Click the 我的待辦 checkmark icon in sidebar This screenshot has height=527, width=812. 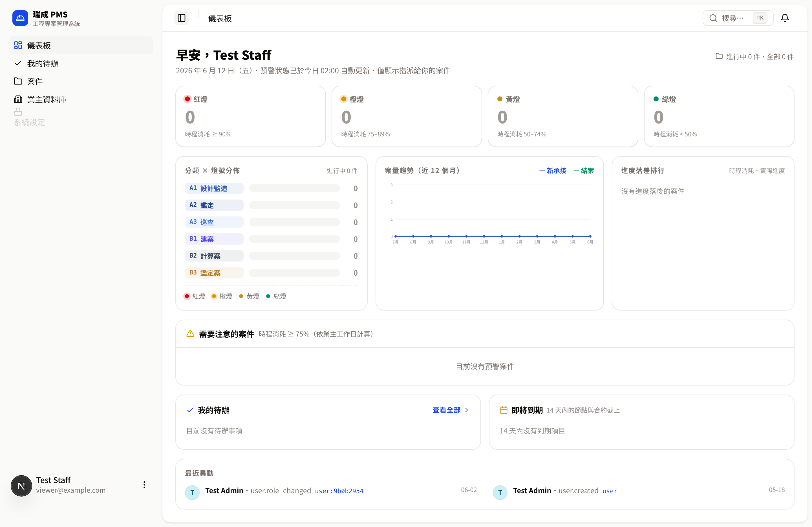pyautogui.click(x=18, y=63)
